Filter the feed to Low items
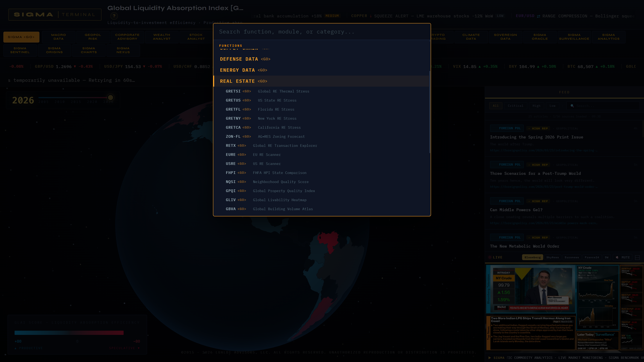 pos(553,106)
